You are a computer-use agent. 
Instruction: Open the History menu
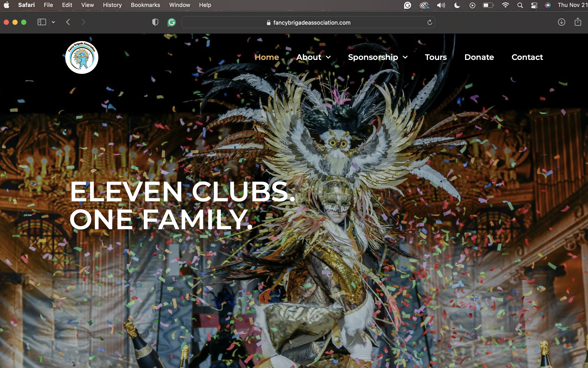[x=112, y=5]
